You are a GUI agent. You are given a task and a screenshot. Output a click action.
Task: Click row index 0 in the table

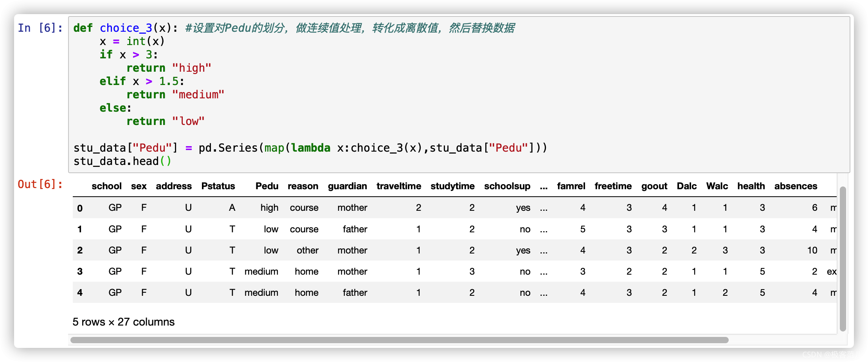pyautogui.click(x=80, y=208)
